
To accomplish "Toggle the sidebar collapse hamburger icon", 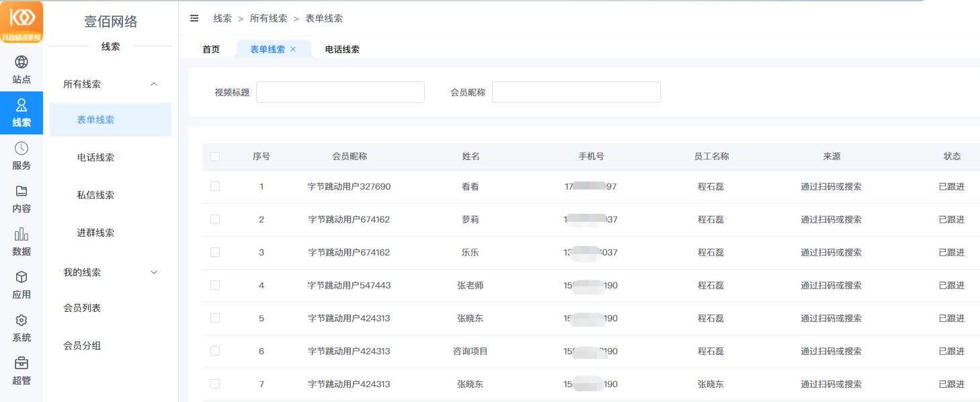I will click(x=194, y=18).
